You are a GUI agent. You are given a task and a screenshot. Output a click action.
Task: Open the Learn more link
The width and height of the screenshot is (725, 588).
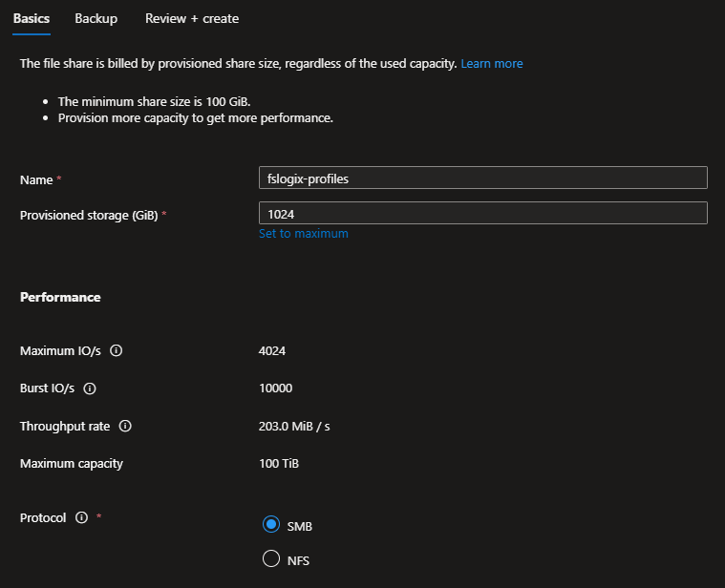[x=492, y=64]
